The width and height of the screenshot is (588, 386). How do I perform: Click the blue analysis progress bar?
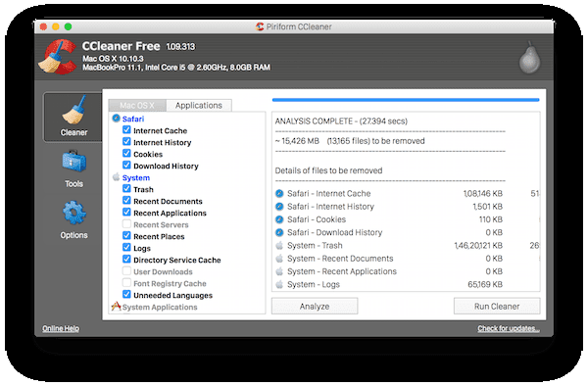(x=406, y=100)
